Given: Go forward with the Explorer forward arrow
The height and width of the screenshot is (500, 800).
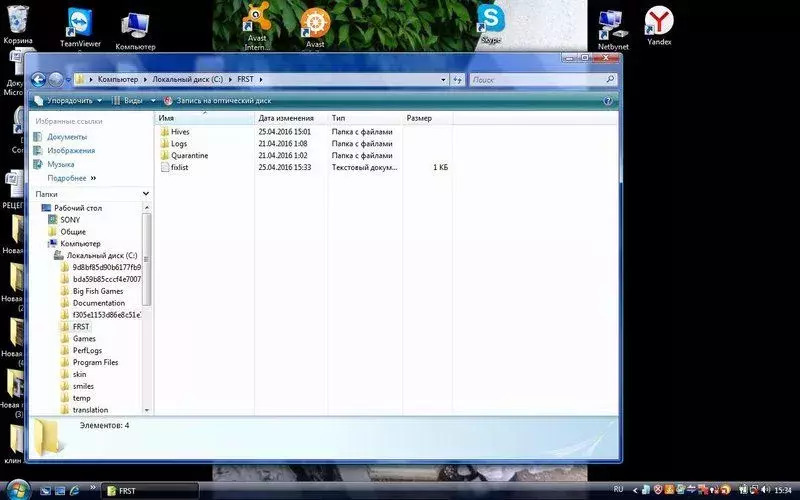Looking at the screenshot, I should point(55,80).
